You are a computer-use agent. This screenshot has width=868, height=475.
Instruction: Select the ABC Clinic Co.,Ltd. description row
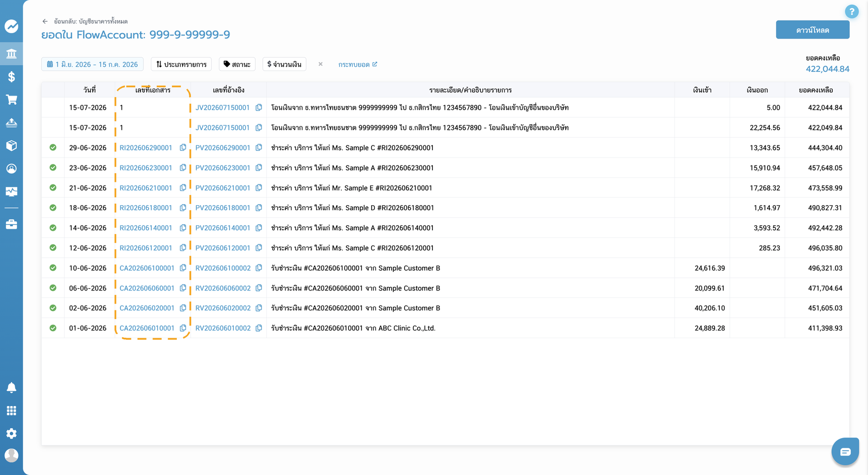tap(353, 328)
